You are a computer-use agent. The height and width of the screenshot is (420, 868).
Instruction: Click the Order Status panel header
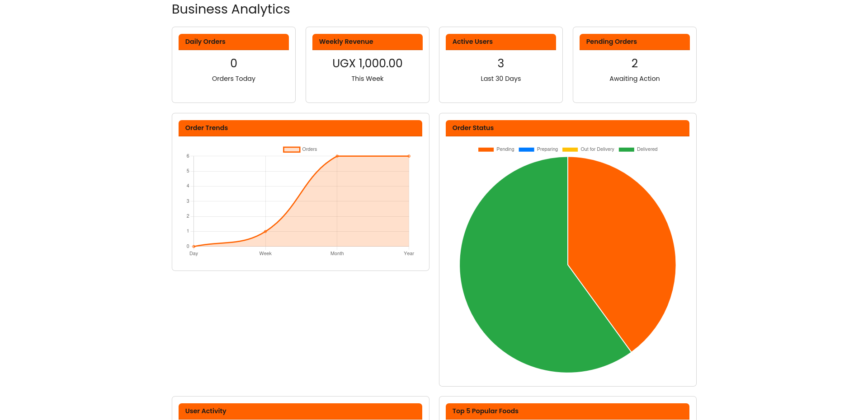[567, 128]
